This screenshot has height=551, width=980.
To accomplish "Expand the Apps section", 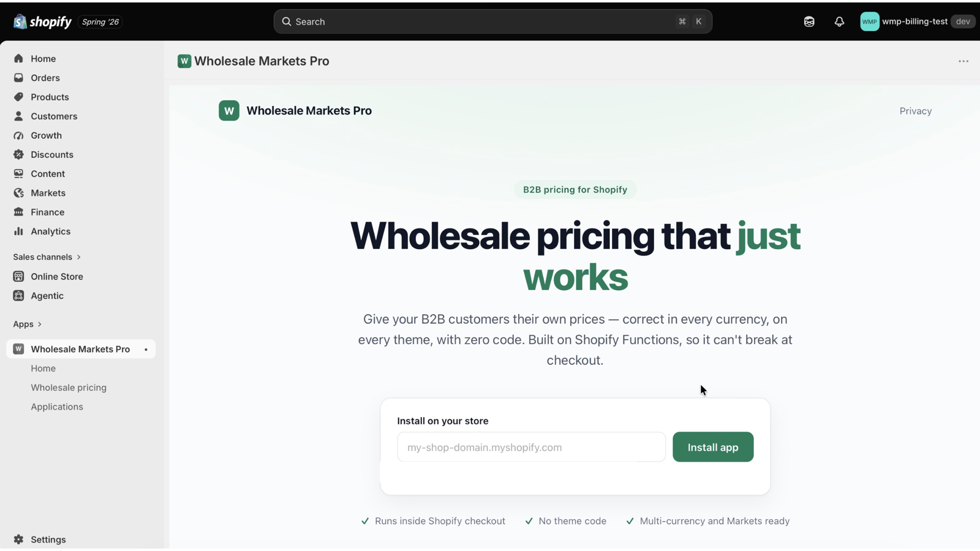I will [x=28, y=324].
